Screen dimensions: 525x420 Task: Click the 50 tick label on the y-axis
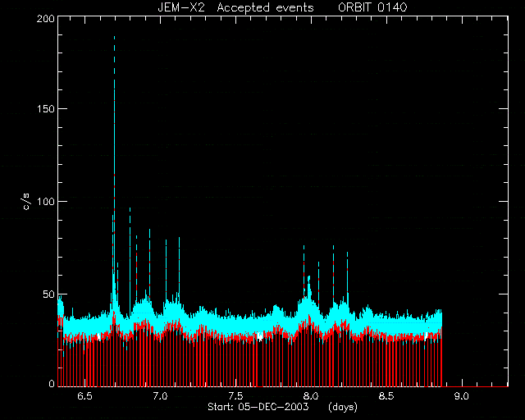pyautogui.click(x=48, y=294)
